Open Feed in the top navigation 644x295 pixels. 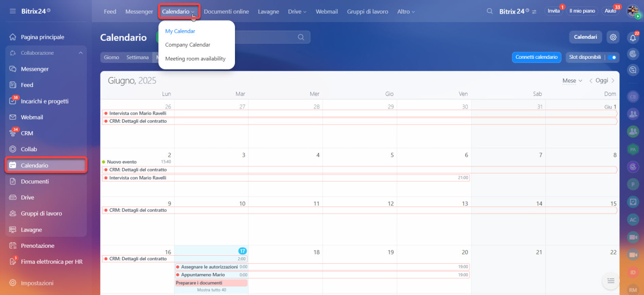(x=110, y=12)
